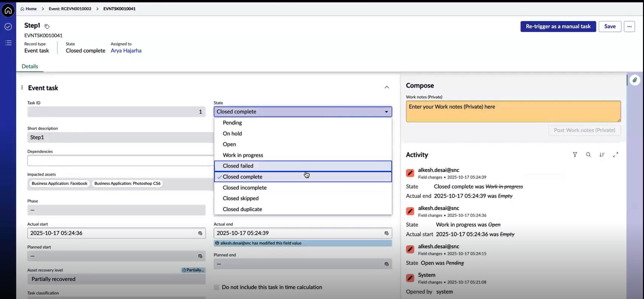Click into the Work notes text area
Viewport: 644px width, 299px height.
pyautogui.click(x=513, y=111)
